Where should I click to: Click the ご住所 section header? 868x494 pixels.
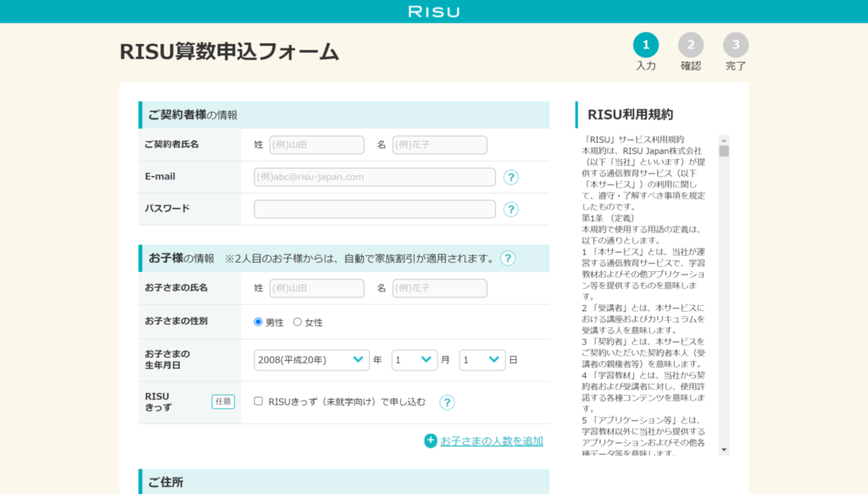tap(344, 482)
